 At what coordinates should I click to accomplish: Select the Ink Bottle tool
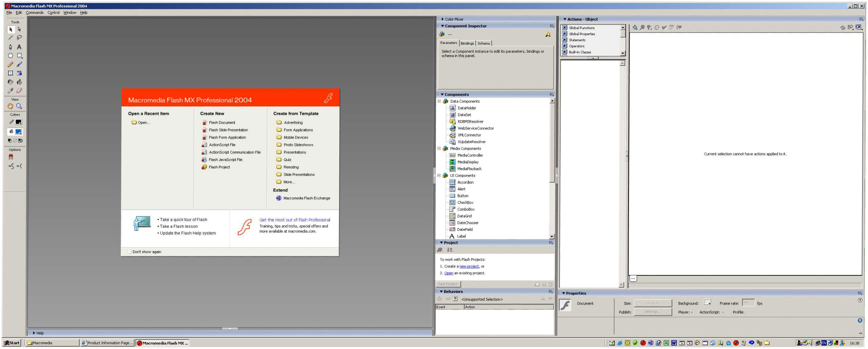click(11, 82)
